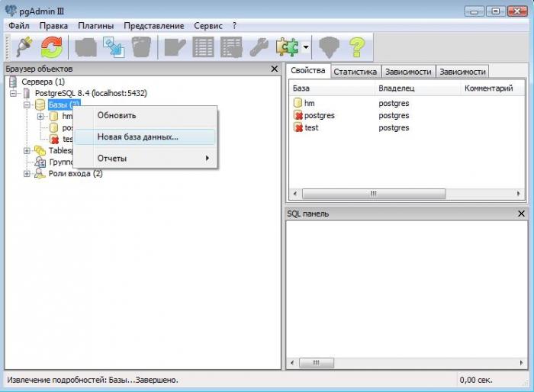Select test row in properties list

407,127
